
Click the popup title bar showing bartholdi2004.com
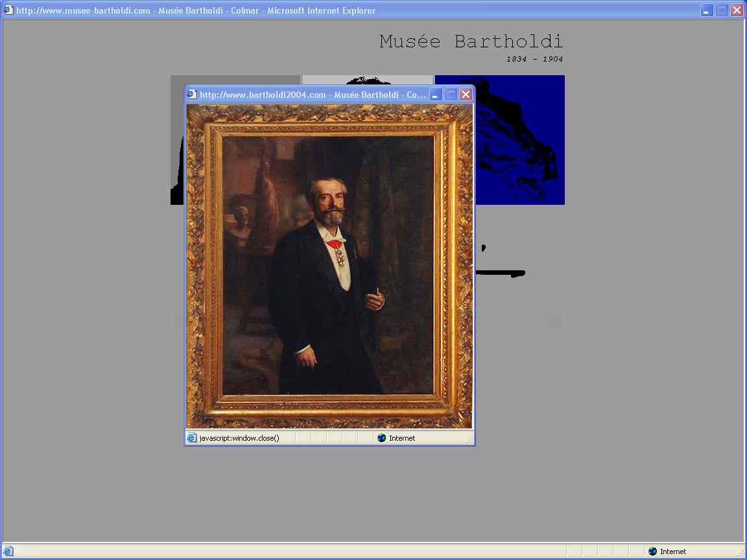pos(311,95)
